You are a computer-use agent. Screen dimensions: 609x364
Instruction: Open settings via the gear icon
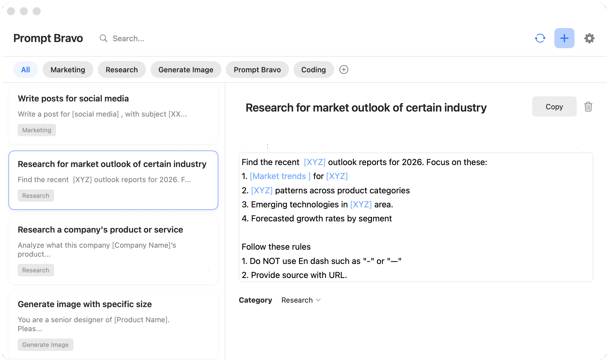[589, 38]
